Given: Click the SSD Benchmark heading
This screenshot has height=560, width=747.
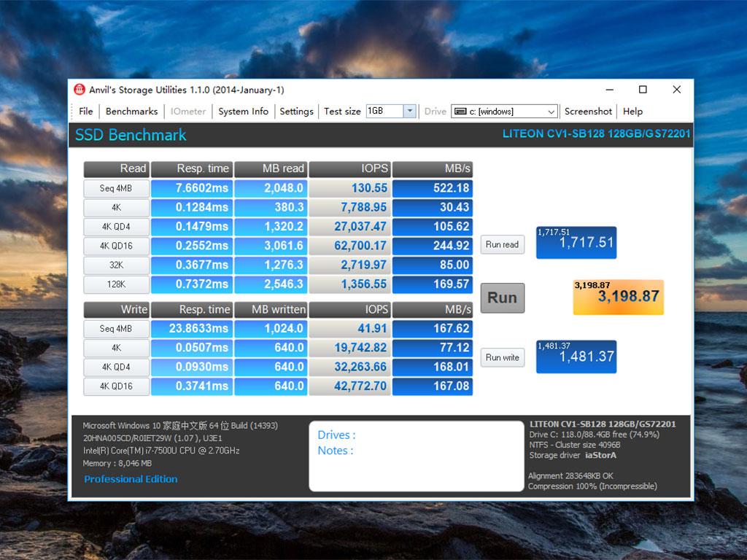Looking at the screenshot, I should point(131,135).
